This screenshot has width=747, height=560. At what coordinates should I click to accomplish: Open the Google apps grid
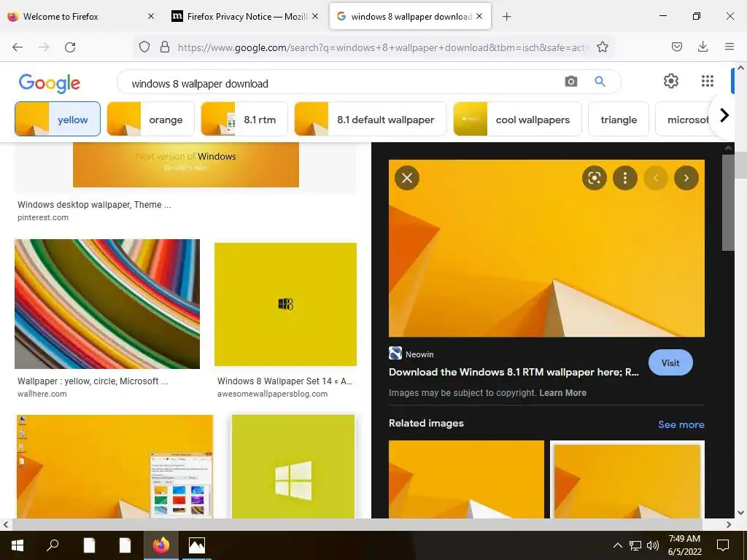(x=708, y=81)
